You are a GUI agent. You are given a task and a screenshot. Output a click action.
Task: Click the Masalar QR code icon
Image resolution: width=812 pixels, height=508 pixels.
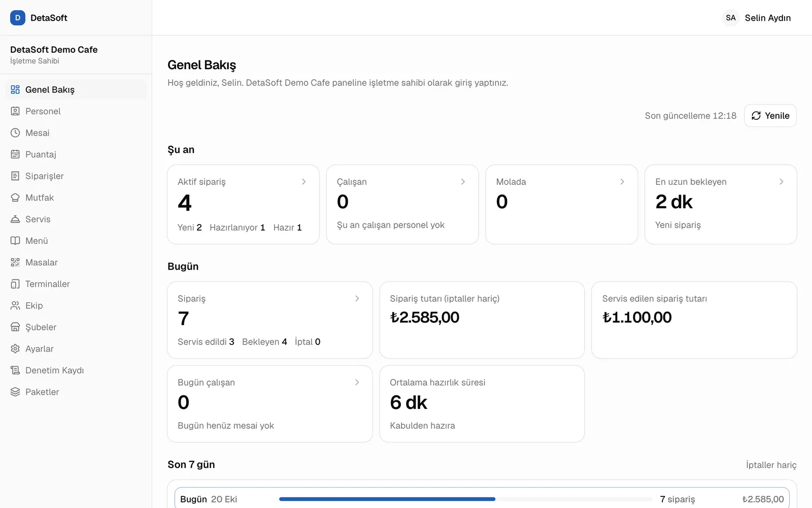(15, 262)
